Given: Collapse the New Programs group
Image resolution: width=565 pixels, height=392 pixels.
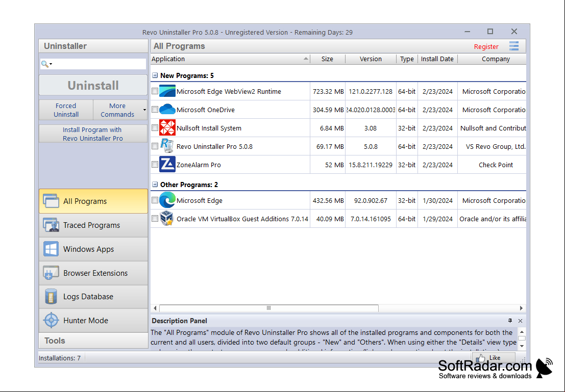Looking at the screenshot, I should click(155, 75).
